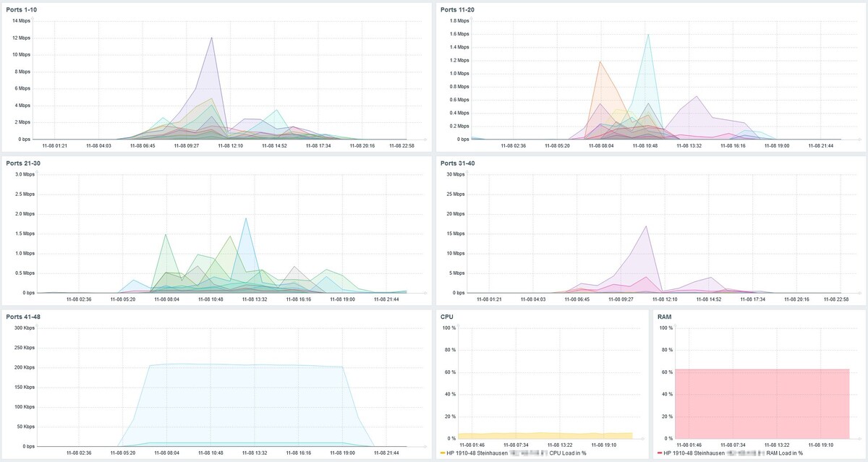Select the Ports 41-48 panel title
The width and height of the screenshot is (868, 462).
point(22,316)
